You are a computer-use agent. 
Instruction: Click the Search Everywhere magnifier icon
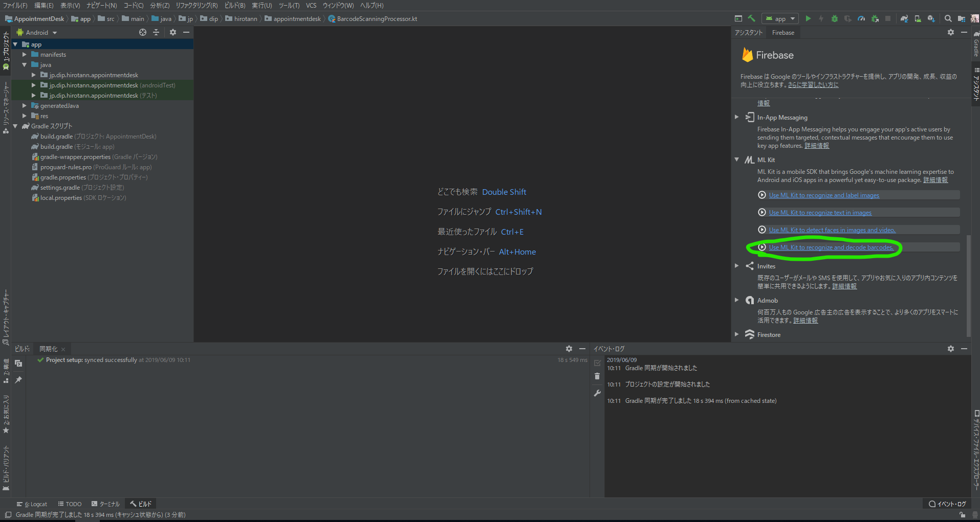pyautogui.click(x=948, y=18)
